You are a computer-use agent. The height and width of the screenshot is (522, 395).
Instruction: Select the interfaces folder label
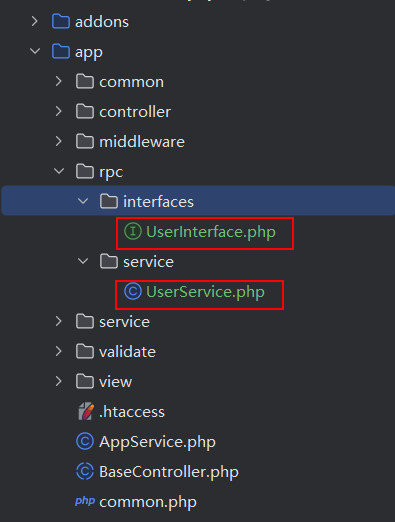coord(158,202)
